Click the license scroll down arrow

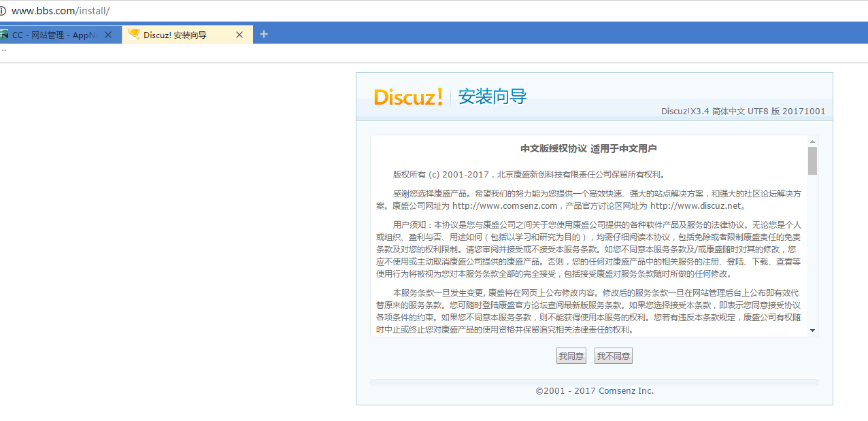[812, 331]
